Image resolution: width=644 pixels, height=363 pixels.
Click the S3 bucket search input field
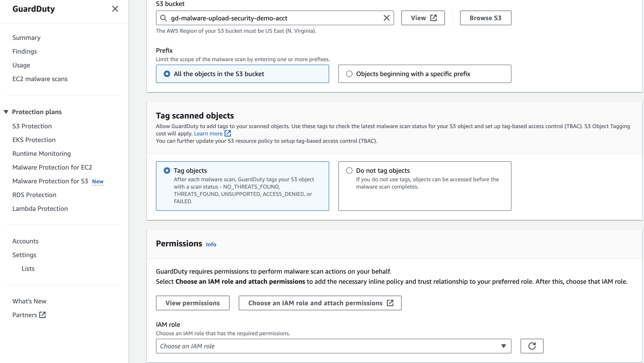coord(275,18)
